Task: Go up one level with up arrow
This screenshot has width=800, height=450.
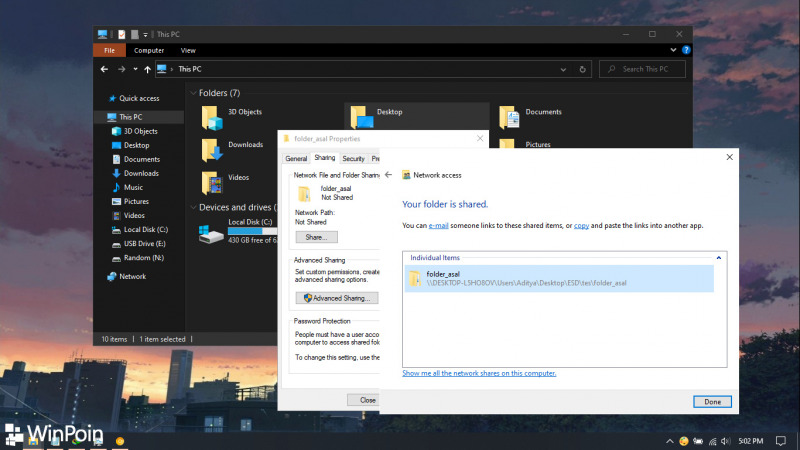Action: [147, 69]
